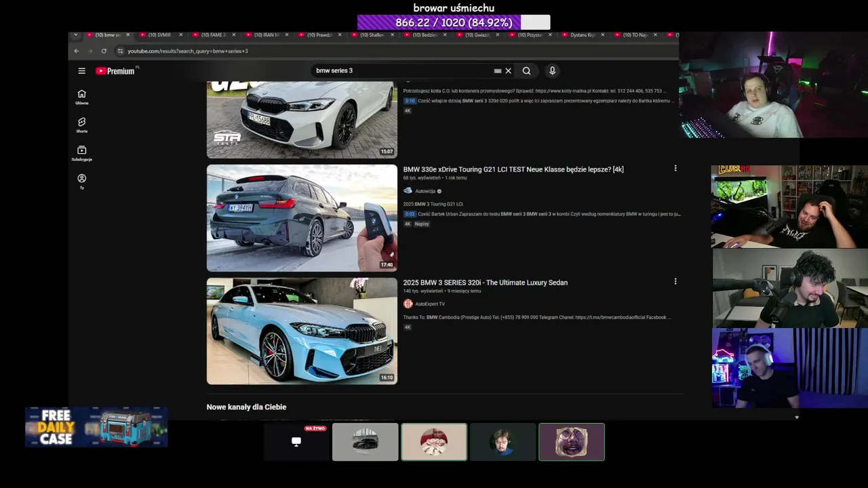The image size is (868, 488).
Task: Jump to 0:02 timestamp in BMW 330e video
Action: (x=410, y=214)
